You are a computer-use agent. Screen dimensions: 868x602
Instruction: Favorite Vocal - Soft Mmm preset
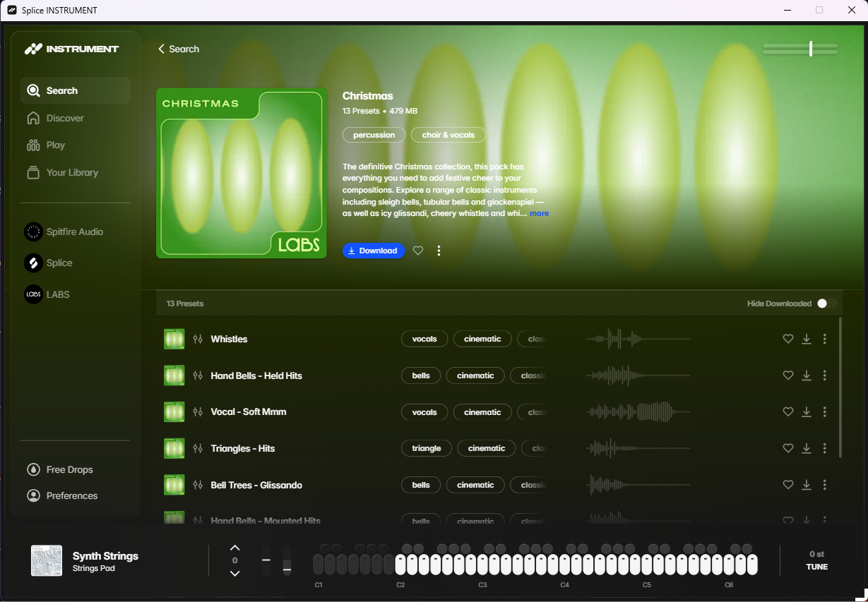point(788,411)
